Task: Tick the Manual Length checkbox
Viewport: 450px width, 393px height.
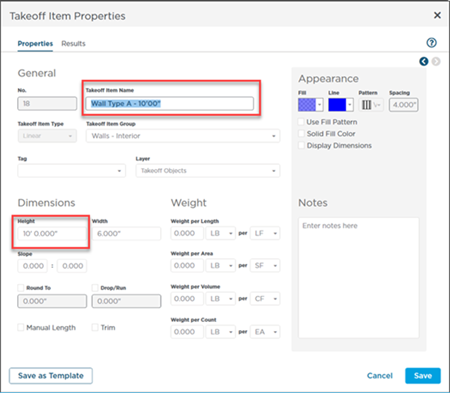Action: (21, 327)
